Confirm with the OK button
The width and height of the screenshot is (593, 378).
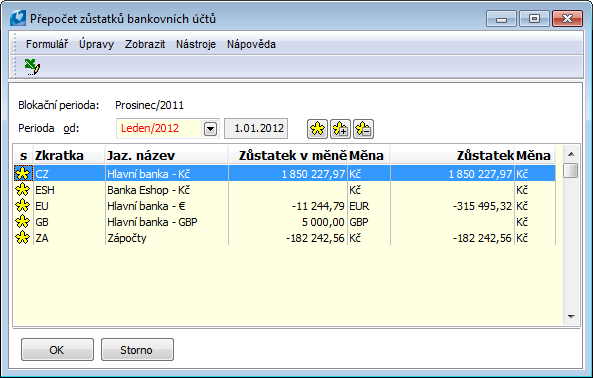[x=57, y=350]
